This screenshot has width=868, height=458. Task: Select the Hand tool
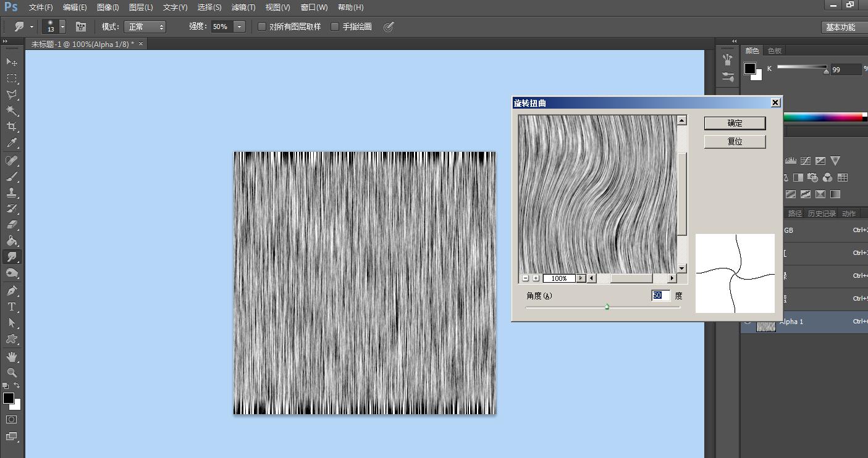pyautogui.click(x=12, y=357)
